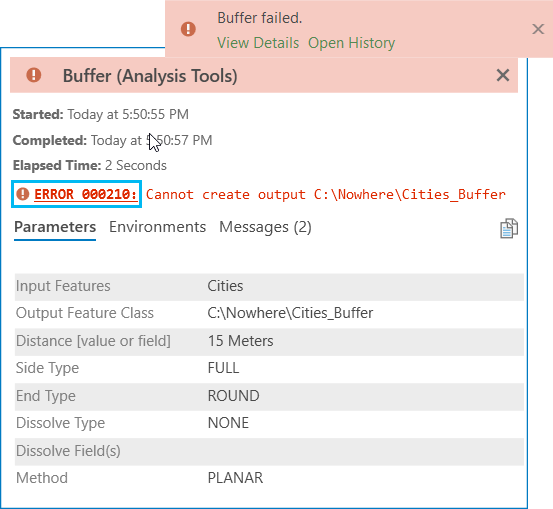Click the error icon beside ERROR 000210
Viewport: 553px width, 509px height.
coord(23,194)
